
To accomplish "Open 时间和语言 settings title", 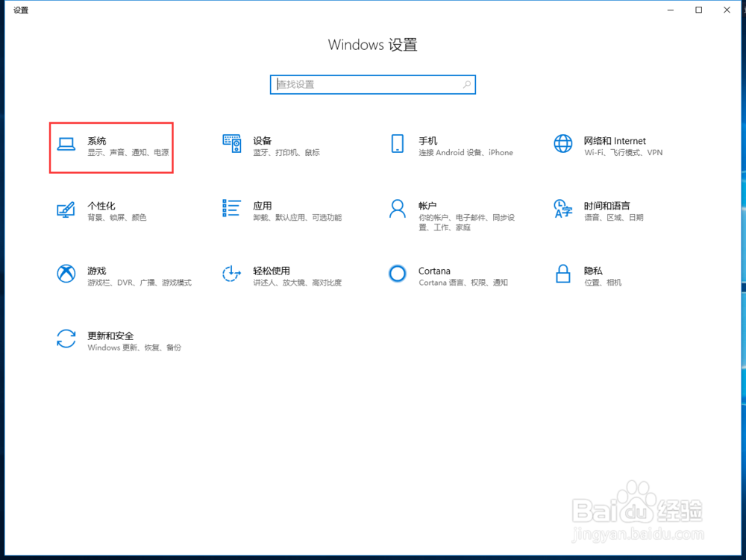I will pyautogui.click(x=606, y=206).
